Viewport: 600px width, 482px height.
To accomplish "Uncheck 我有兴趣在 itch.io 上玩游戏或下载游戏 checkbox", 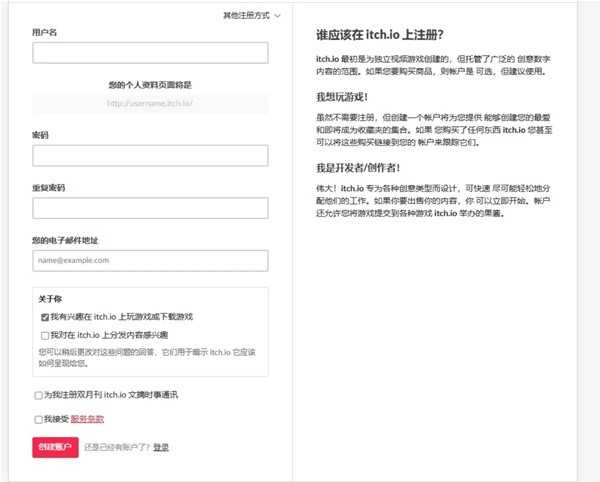I will (45, 316).
